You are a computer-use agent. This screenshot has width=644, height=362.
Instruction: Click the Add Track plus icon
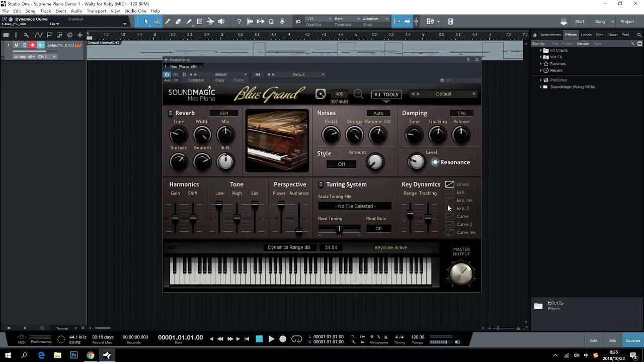point(79,35)
